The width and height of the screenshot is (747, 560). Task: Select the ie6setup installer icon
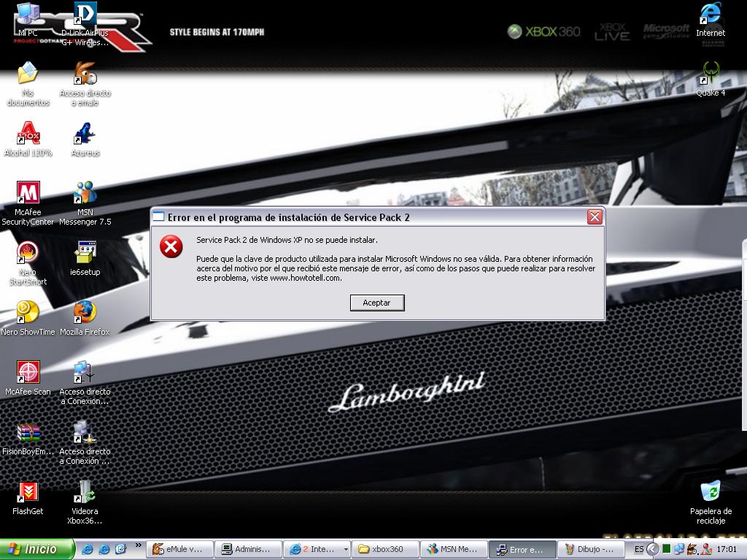(85, 259)
